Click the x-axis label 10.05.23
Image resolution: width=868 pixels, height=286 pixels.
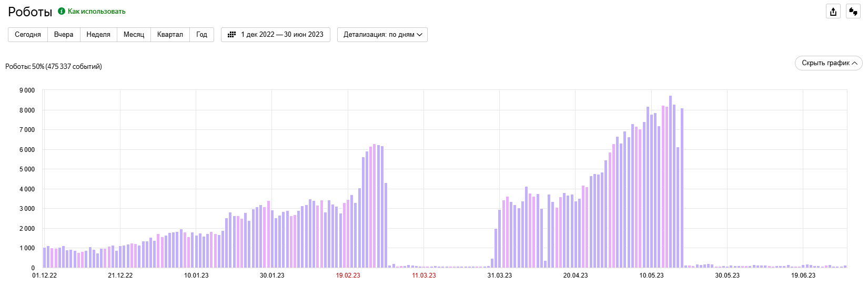pyautogui.click(x=651, y=275)
